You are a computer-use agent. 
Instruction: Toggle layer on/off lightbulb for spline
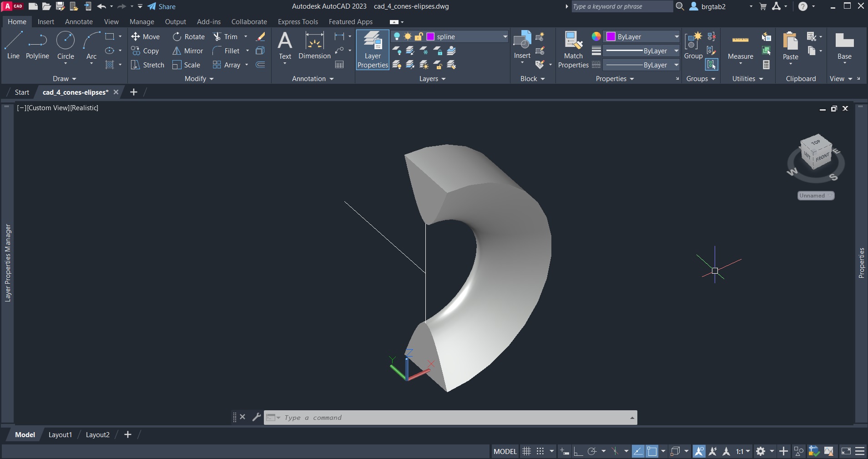click(x=397, y=36)
